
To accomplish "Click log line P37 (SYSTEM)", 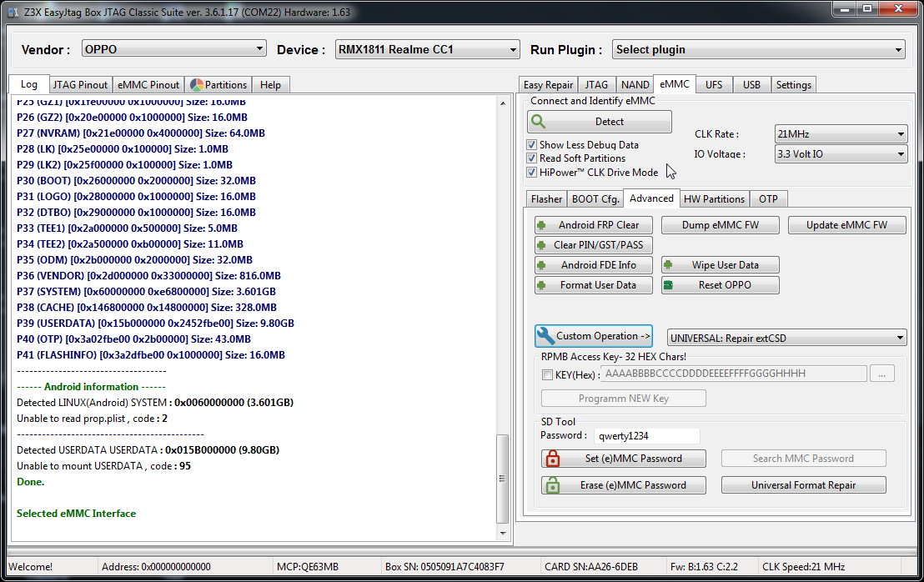I will [146, 292].
